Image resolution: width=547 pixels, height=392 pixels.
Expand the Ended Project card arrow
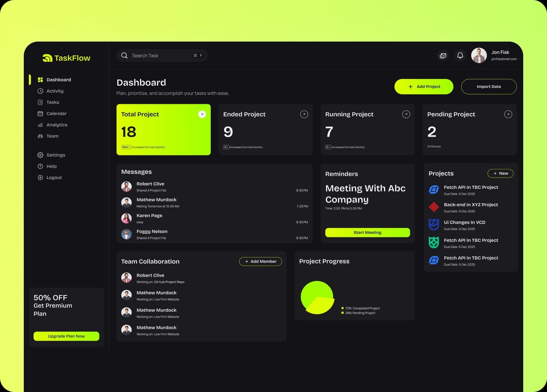(304, 114)
